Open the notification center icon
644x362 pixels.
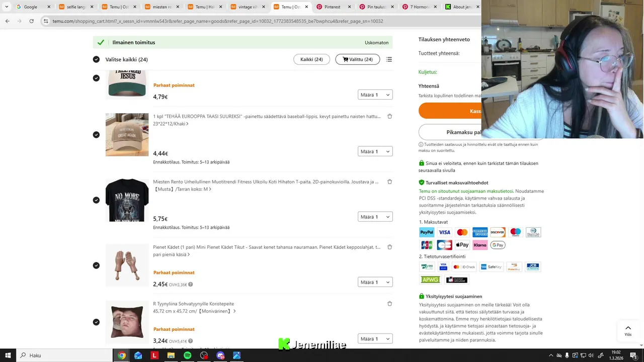pyautogui.click(x=633, y=355)
